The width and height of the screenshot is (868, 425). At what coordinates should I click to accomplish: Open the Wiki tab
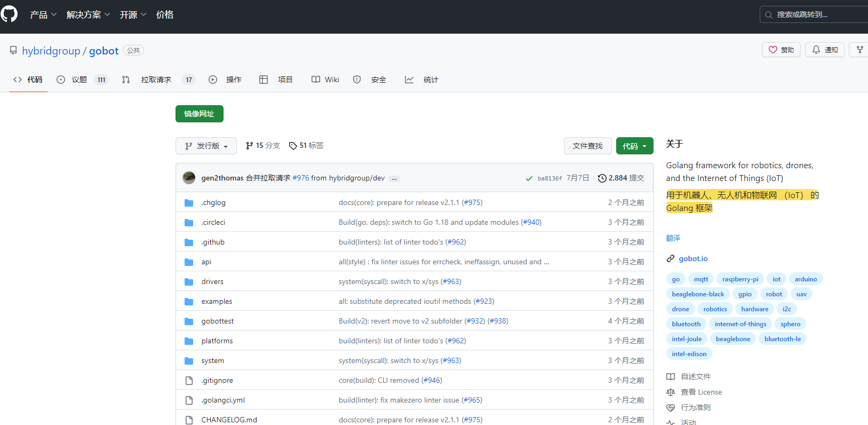click(x=325, y=80)
